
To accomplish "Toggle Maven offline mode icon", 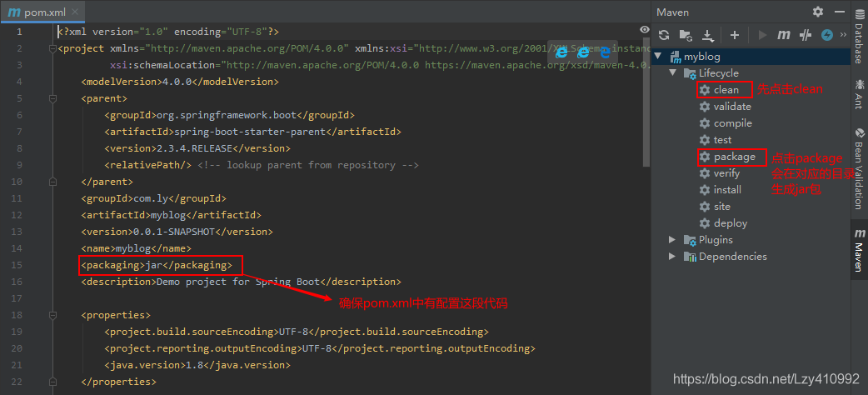I will pyautogui.click(x=806, y=35).
